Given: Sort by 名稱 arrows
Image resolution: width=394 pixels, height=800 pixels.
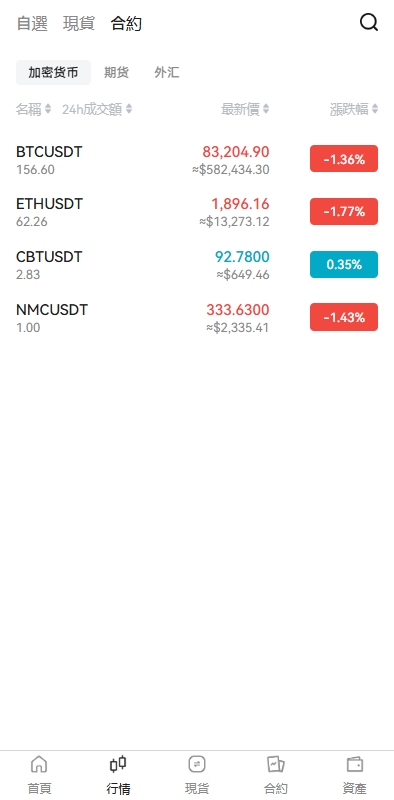Looking at the screenshot, I should click(48, 109).
